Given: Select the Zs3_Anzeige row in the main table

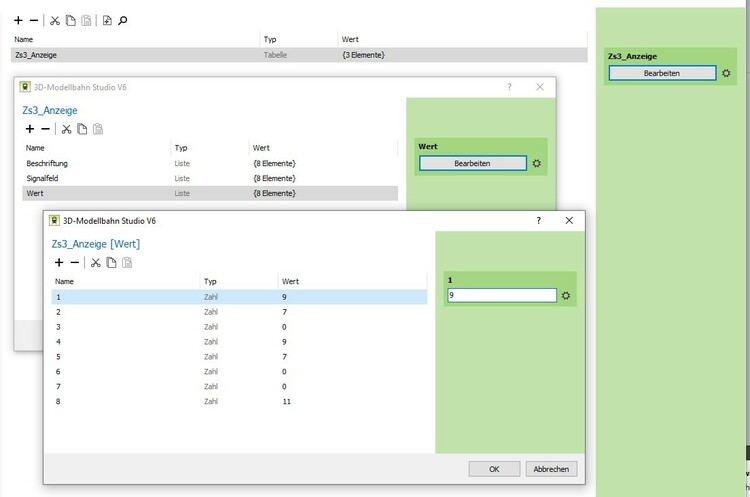Looking at the screenshot, I should (x=299, y=55).
